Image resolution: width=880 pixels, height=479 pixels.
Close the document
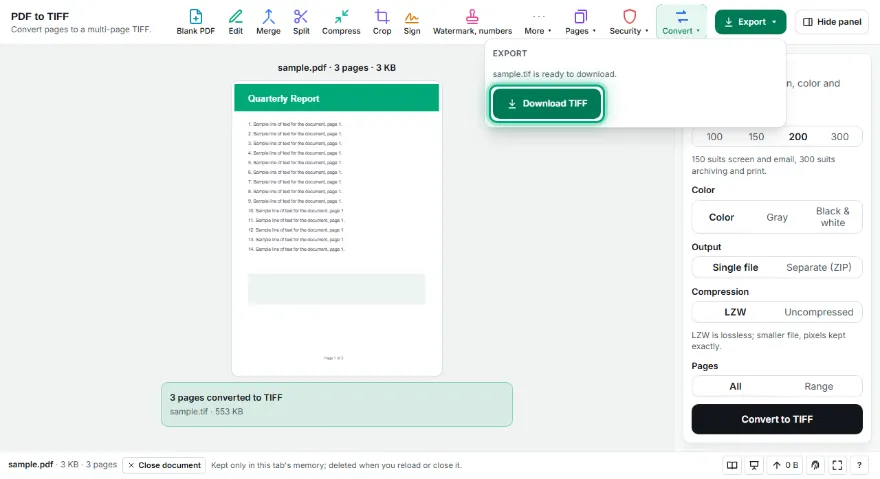point(164,465)
